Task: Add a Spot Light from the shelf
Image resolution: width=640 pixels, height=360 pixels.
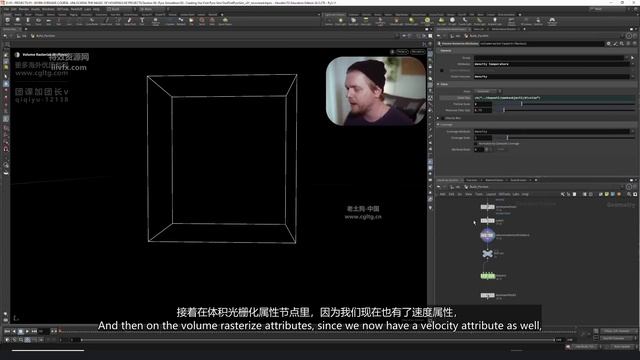Action: [x=353, y=21]
